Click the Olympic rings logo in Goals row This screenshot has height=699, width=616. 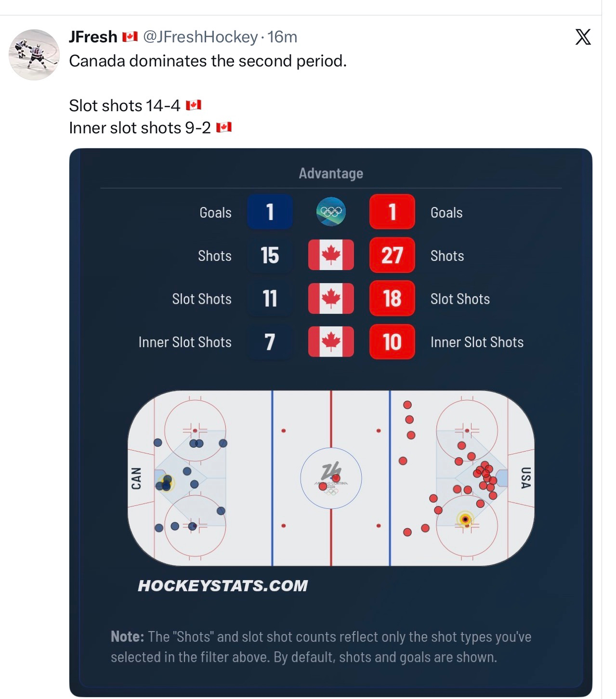(331, 212)
